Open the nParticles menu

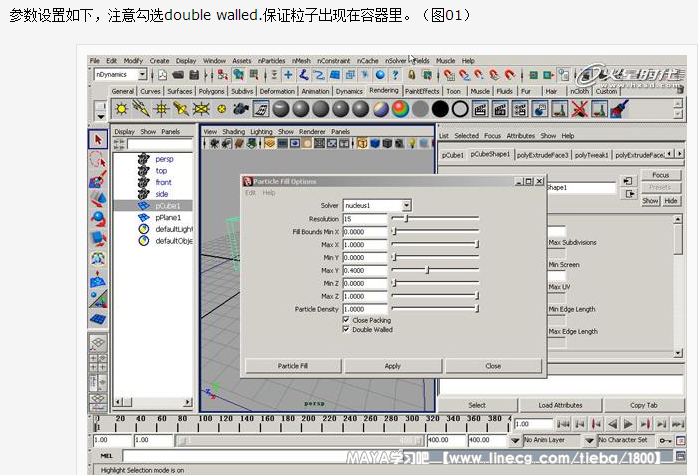coord(272,61)
